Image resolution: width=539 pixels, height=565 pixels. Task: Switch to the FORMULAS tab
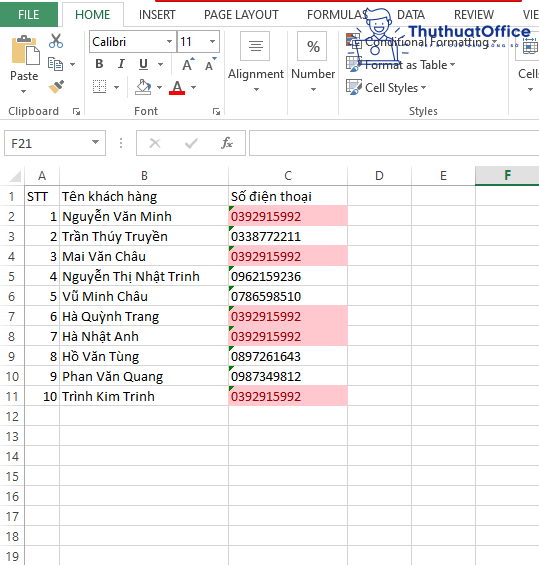338,15
